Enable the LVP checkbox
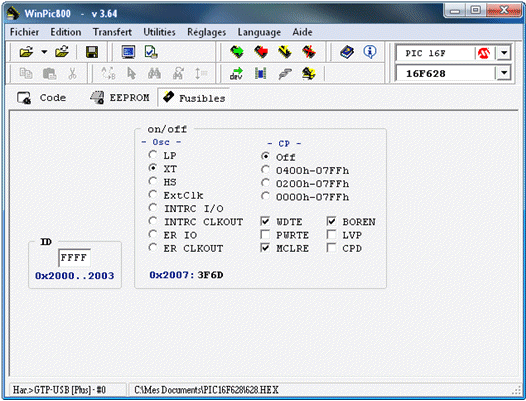The image size is (526, 401). tap(331, 235)
